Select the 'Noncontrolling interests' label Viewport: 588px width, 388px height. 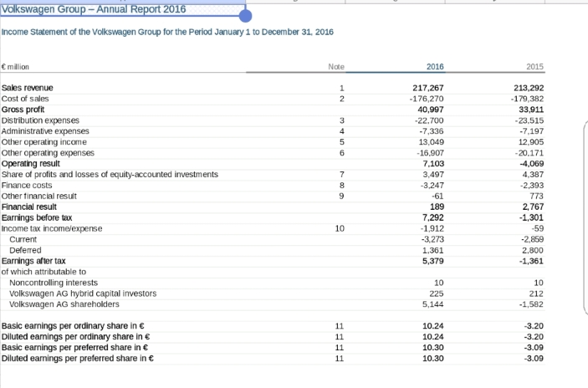[54, 283]
